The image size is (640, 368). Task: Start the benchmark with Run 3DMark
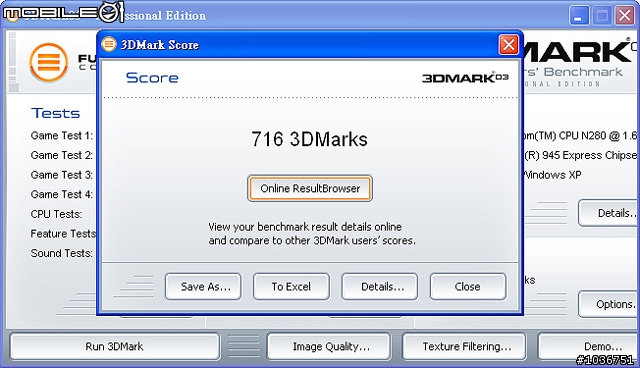click(115, 346)
